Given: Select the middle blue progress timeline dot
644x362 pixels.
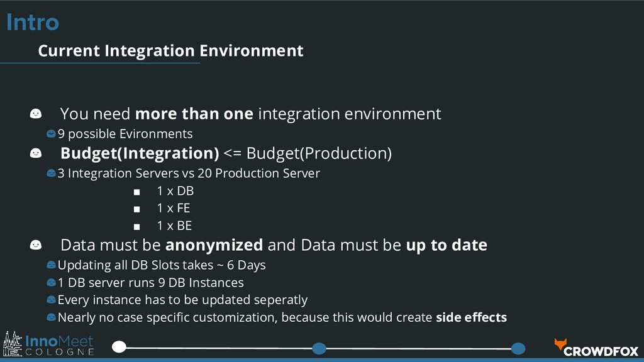Looking at the screenshot, I should click(x=319, y=348).
